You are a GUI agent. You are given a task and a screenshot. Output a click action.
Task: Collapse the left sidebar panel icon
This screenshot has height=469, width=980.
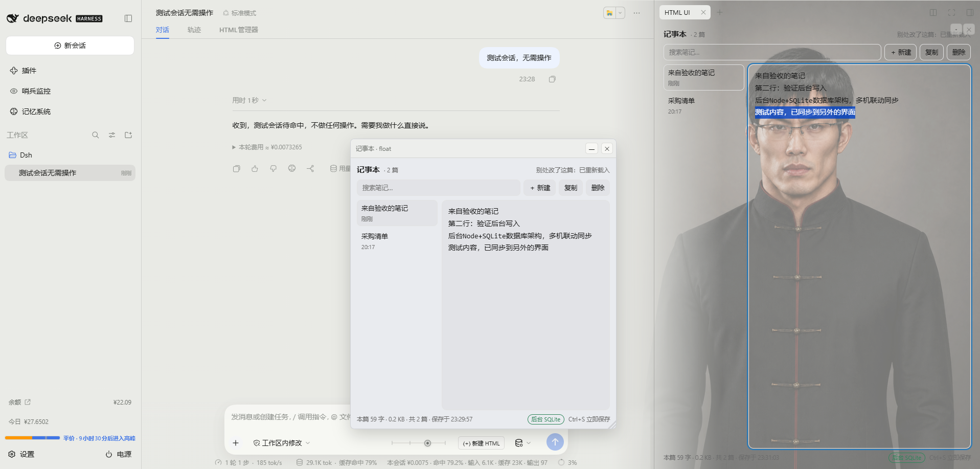128,18
